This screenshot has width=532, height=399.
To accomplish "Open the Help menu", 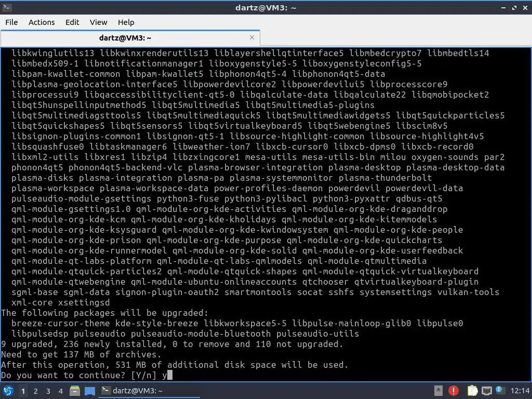I will pos(126,22).
